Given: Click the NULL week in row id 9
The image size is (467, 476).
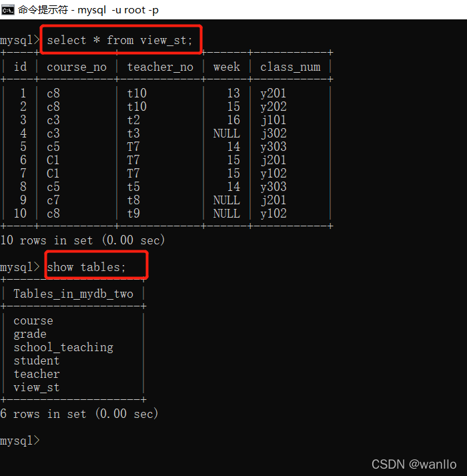Looking at the screenshot, I should (x=226, y=200).
